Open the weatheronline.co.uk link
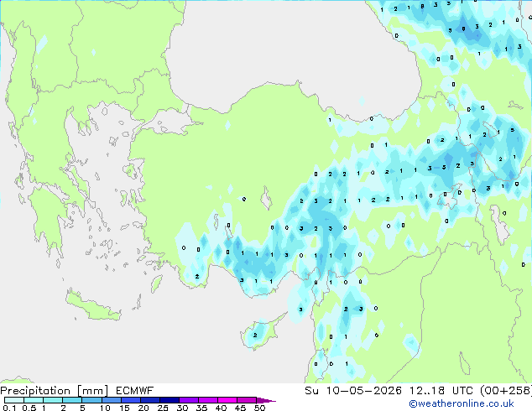This screenshot has width=532, height=411. [x=462, y=403]
